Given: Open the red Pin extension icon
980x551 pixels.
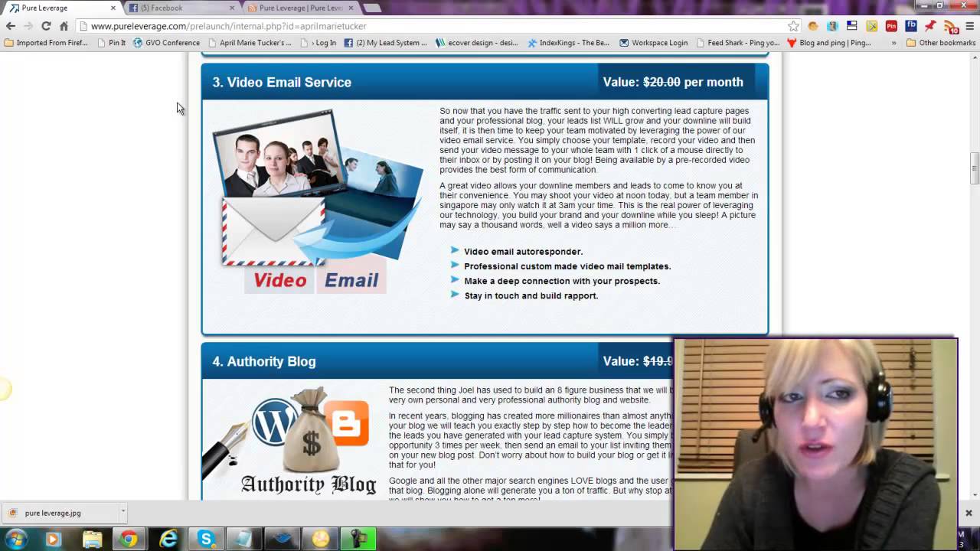Looking at the screenshot, I should (891, 26).
